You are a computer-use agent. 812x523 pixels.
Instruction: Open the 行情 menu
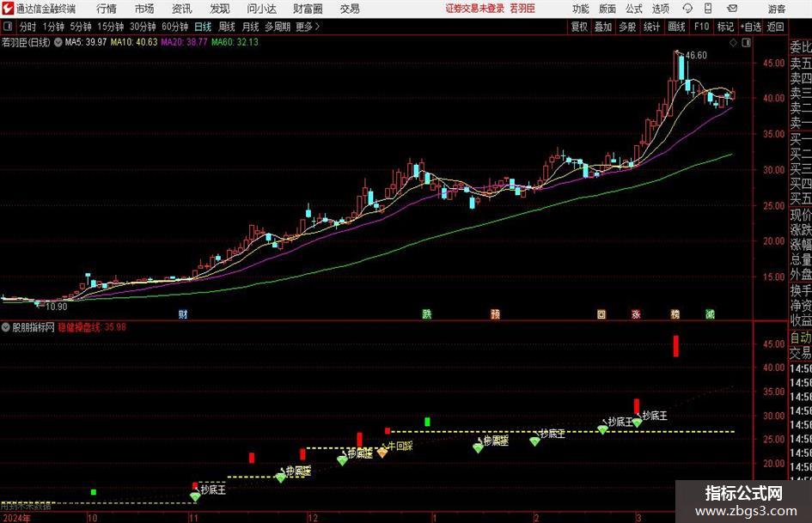click(107, 9)
